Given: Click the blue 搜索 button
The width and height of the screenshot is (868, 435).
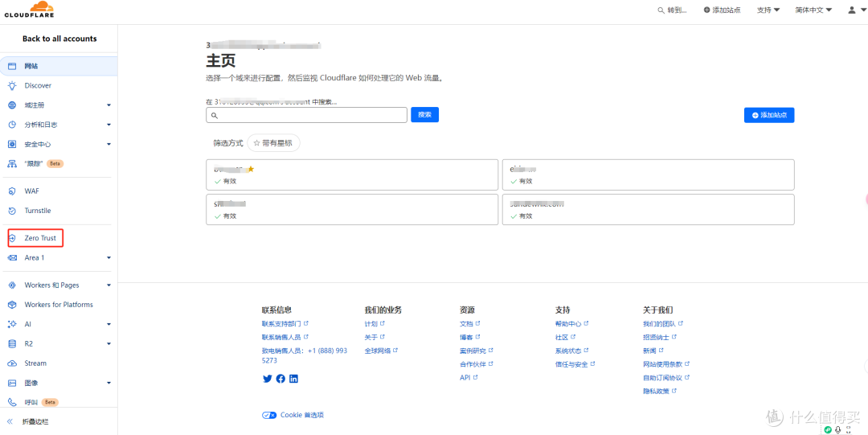Looking at the screenshot, I should 424,115.
